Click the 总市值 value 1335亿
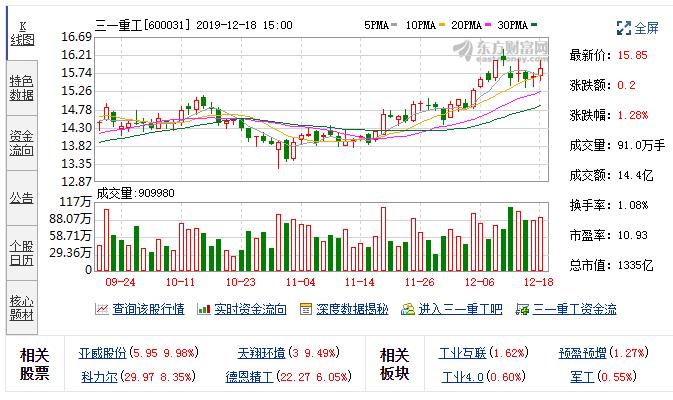The image size is (673, 400). [x=636, y=265]
